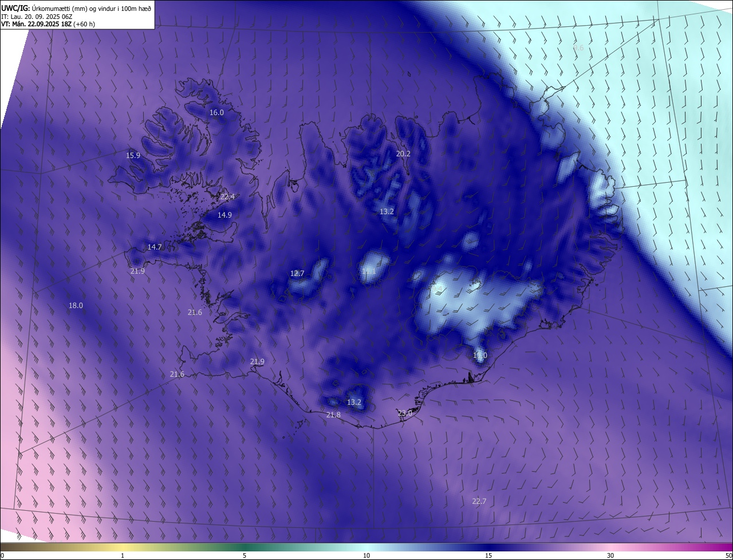Image resolution: width=733 pixels, height=560 pixels.
Task: Click the 10 tick label on the color scale
Action: pyautogui.click(x=366, y=555)
